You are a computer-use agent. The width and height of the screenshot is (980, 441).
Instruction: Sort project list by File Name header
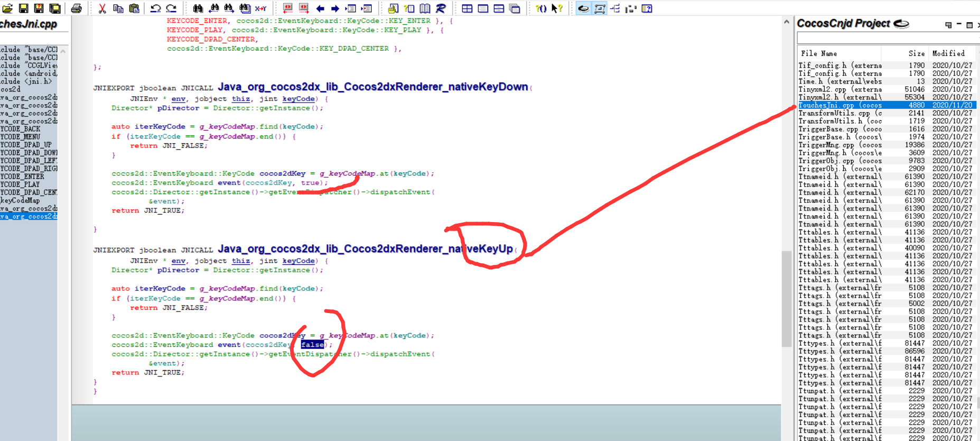click(x=839, y=53)
